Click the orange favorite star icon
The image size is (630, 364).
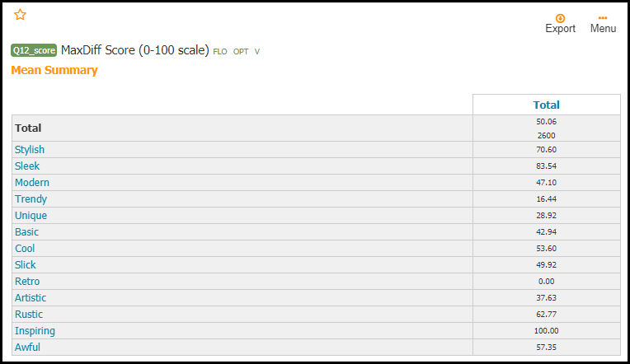[x=20, y=15]
